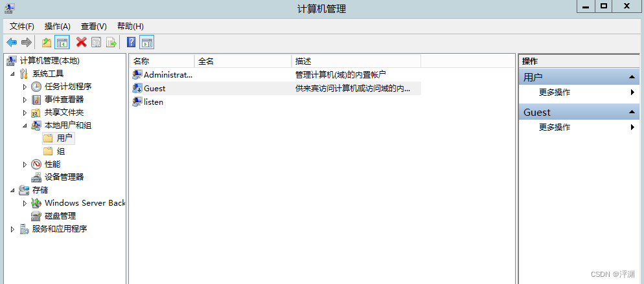Image resolution: width=644 pixels, height=284 pixels.
Task: Click the 存储 storage icon
Action: tap(24, 190)
